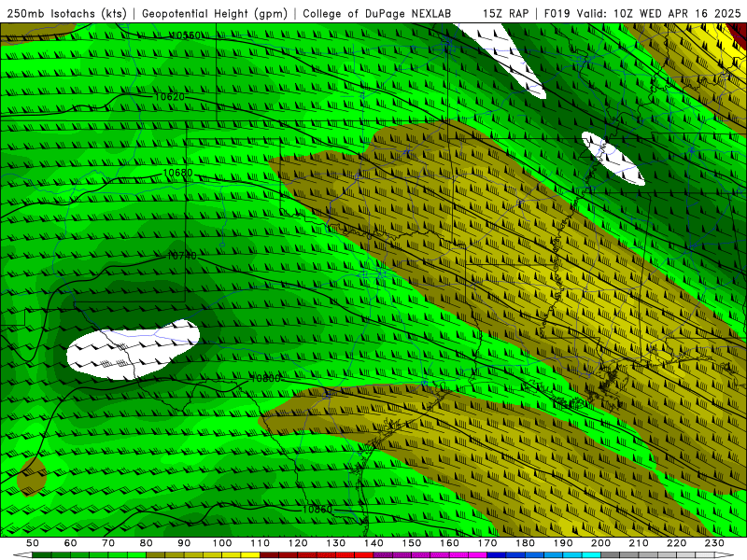Click the 10860 height contour label
This screenshot has width=747, height=560.
tap(317, 509)
